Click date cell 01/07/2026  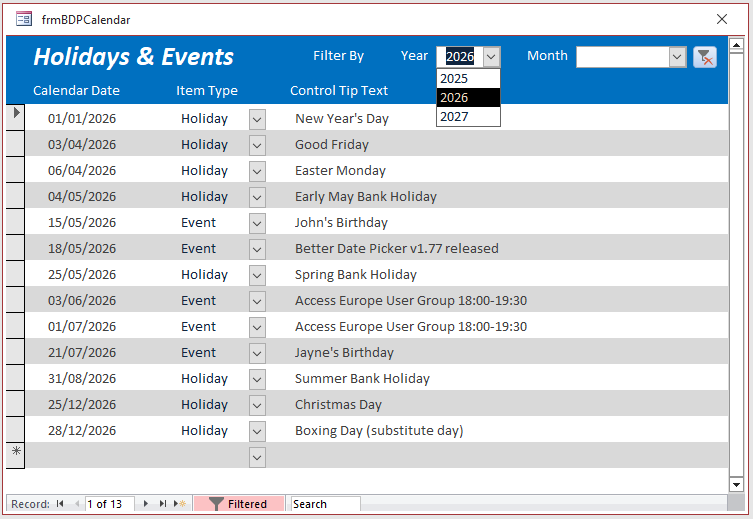coord(82,326)
